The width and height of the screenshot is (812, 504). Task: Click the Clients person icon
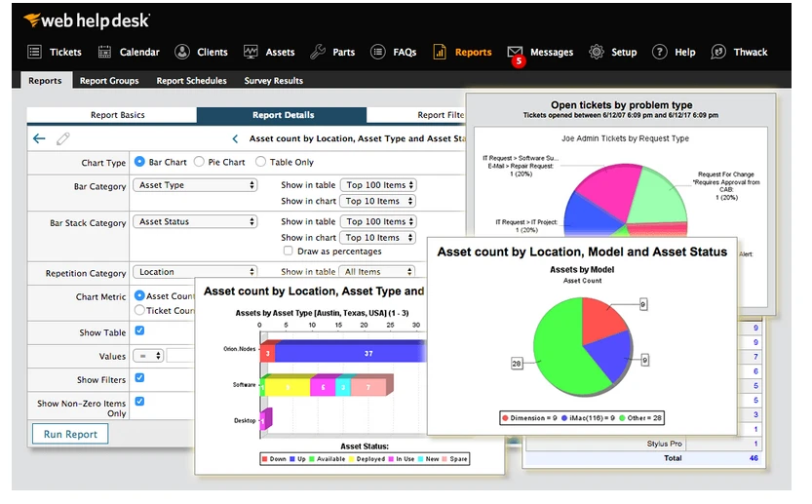(182, 52)
